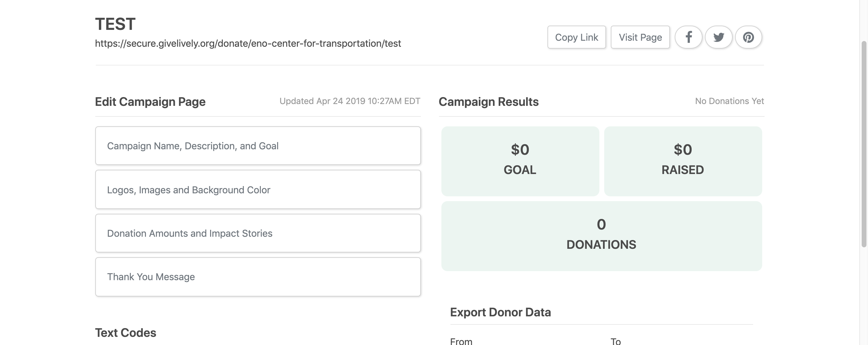Click the 0 DONATIONS results card
The width and height of the screenshot is (868, 345).
click(x=601, y=236)
